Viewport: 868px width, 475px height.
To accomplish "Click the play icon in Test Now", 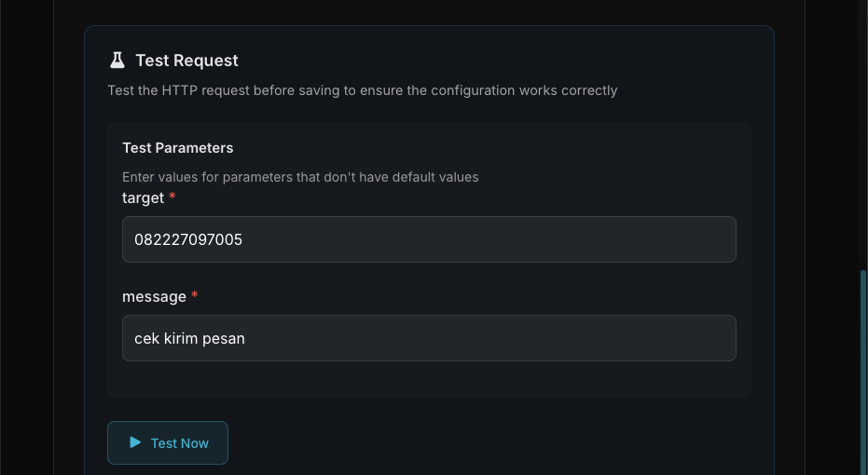I will [x=135, y=442].
